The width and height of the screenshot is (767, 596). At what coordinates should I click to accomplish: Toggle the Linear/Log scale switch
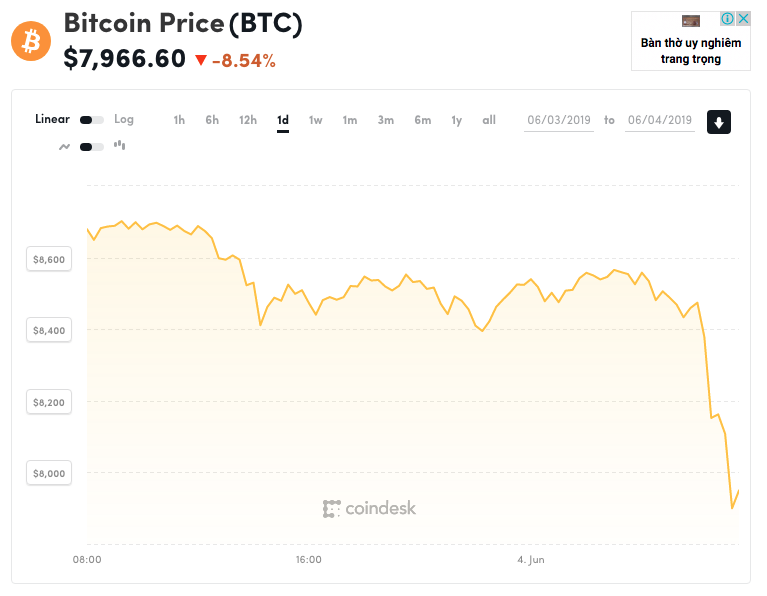(92, 120)
